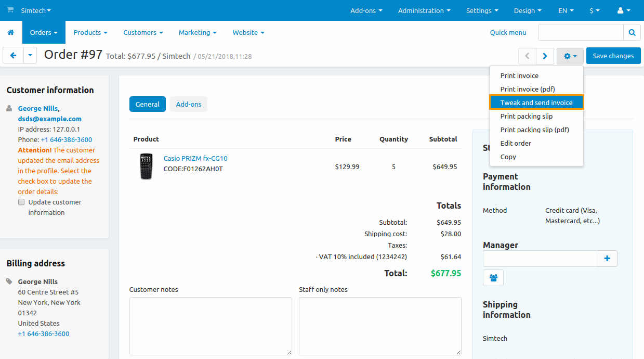The width and height of the screenshot is (644, 359).
Task: Open the Orders menu
Action: (44, 32)
